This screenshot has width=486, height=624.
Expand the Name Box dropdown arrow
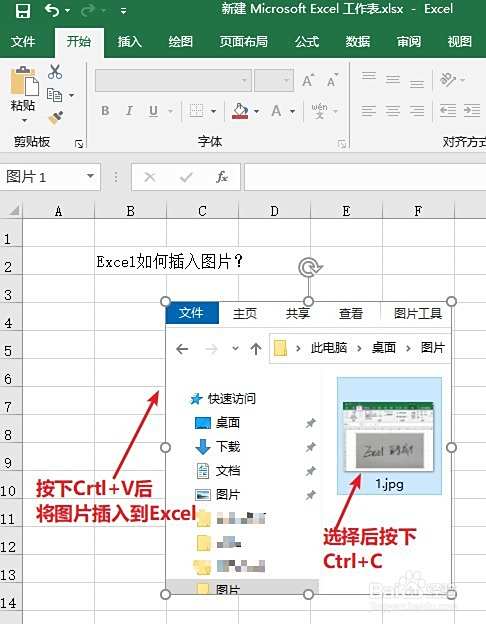(x=90, y=176)
